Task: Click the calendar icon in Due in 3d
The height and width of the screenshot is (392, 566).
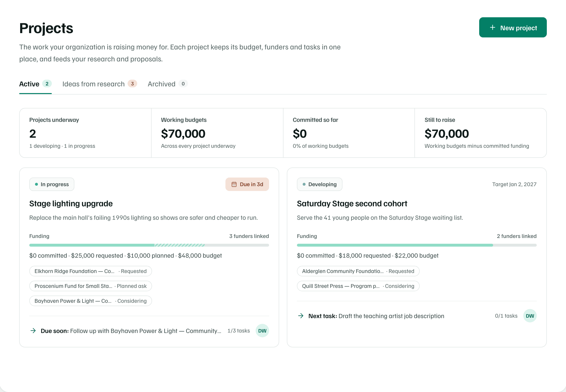Action: tap(234, 184)
